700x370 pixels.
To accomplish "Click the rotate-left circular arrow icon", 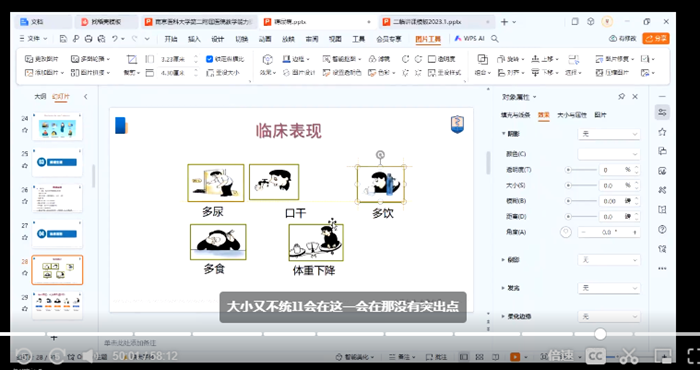I will (x=405, y=59).
